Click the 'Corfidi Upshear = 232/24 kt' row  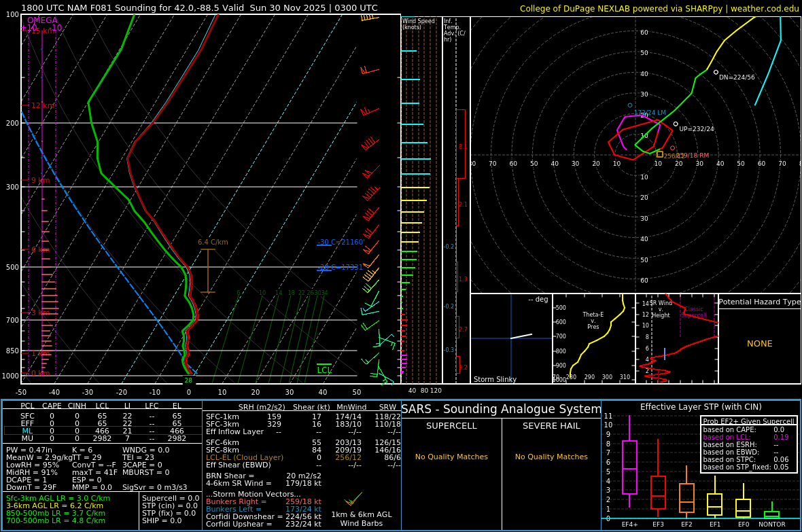click(x=264, y=524)
